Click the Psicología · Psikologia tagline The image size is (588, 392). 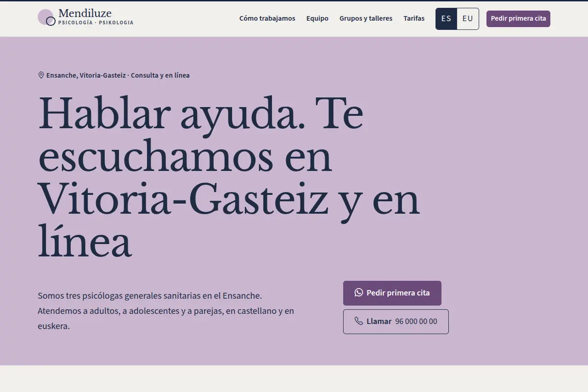96,23
